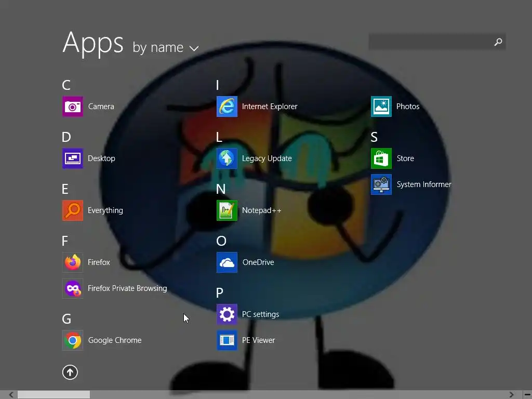
Task: Click the 'Store' label text
Action: tap(405, 158)
